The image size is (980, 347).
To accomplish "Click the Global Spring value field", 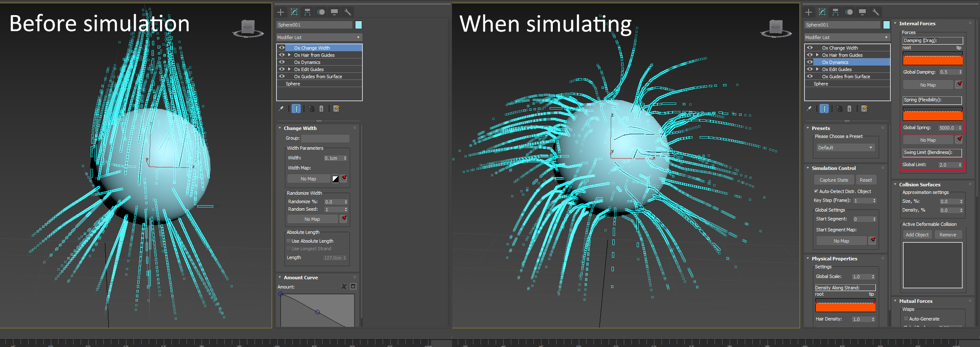I will pyautogui.click(x=947, y=128).
